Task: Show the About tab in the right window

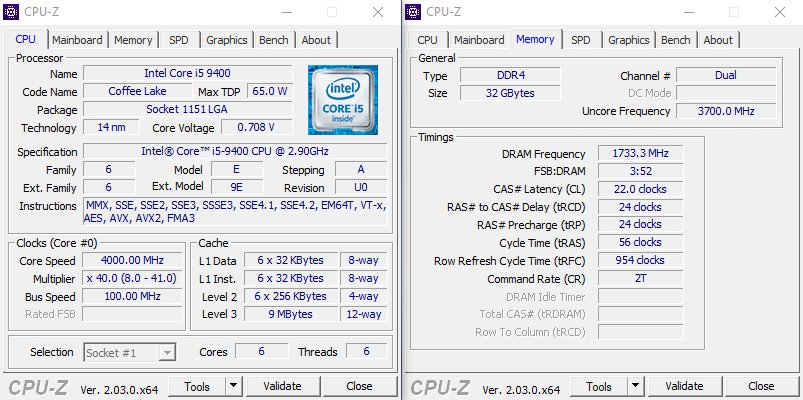Action: pos(718,40)
